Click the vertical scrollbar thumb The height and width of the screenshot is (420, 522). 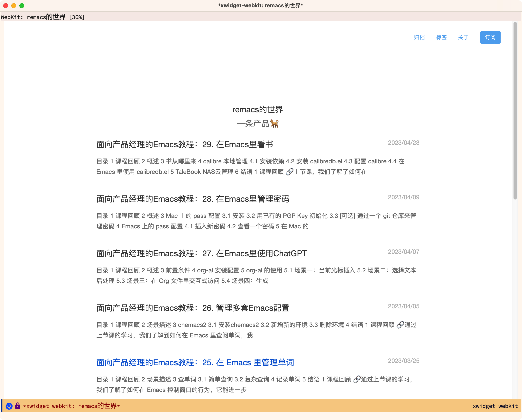pos(515,111)
